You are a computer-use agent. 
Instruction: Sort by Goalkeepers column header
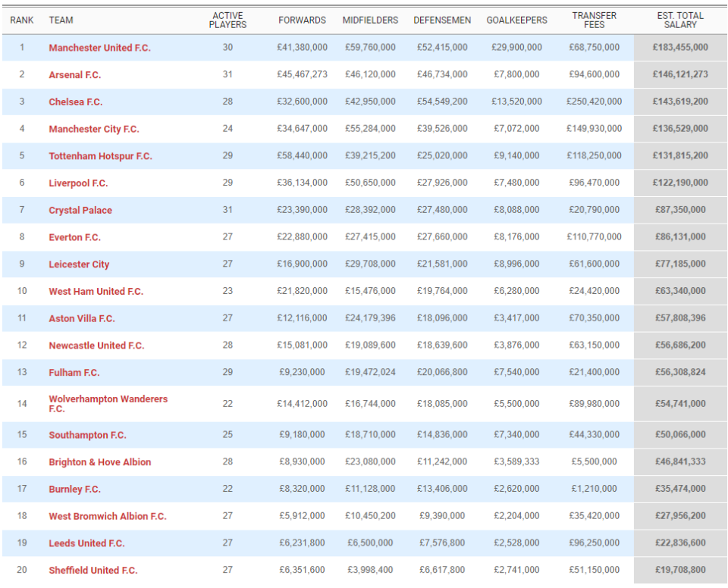click(516, 20)
